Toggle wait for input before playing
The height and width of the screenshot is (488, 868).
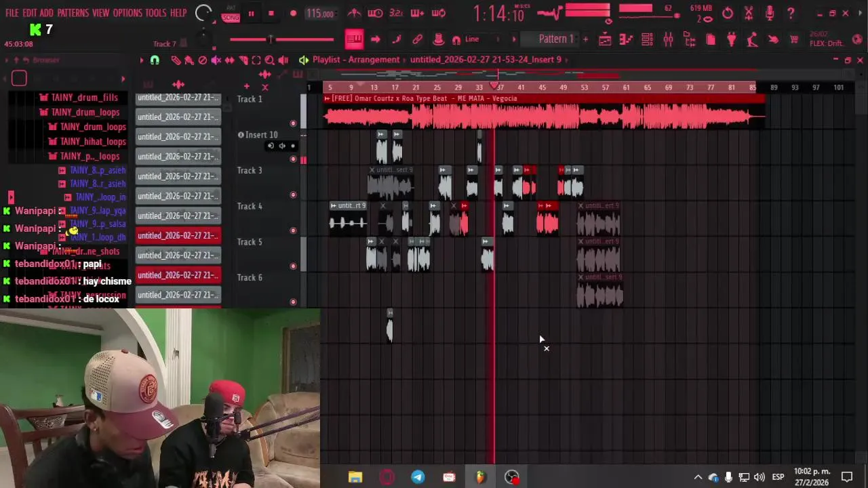tap(375, 13)
